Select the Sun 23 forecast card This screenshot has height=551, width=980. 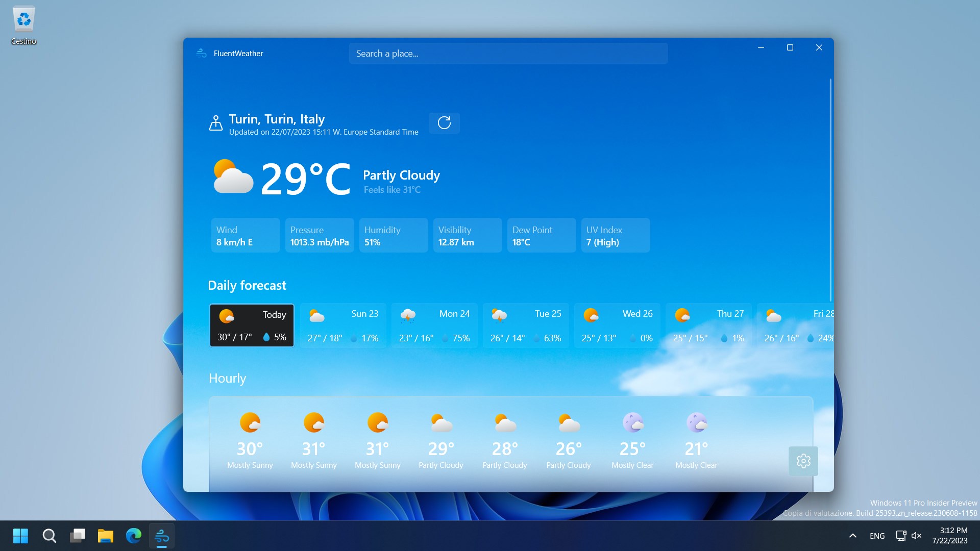coord(342,325)
